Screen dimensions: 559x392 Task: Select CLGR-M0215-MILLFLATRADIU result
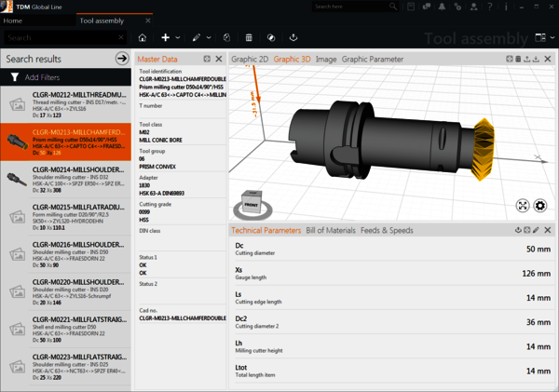coord(65,217)
